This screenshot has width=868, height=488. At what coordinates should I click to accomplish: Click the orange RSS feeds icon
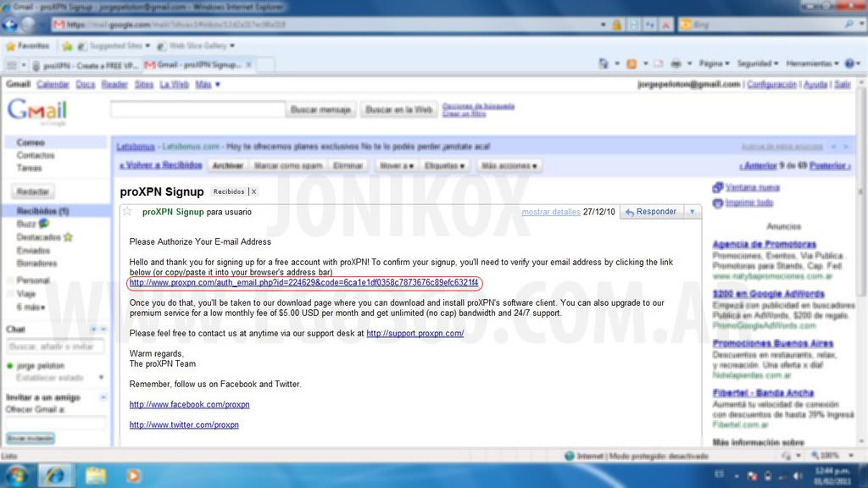(x=631, y=64)
